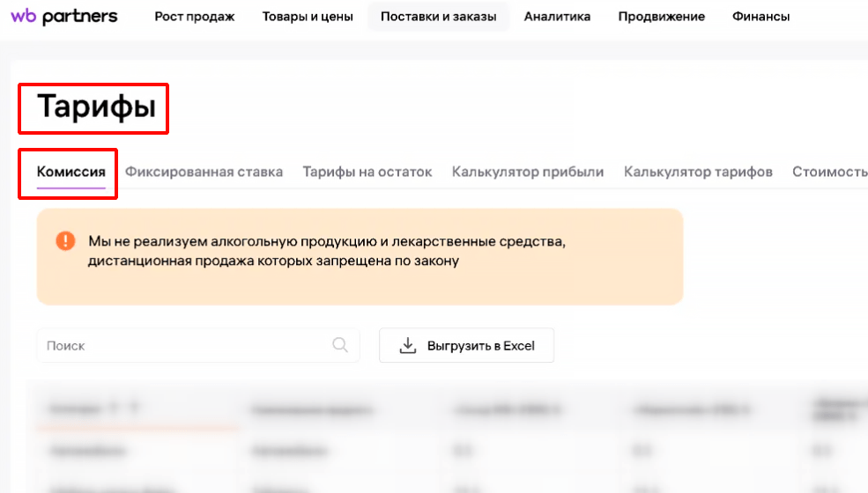Open the Калькулятор тарифов tab
This screenshot has height=493, width=868.
698,172
